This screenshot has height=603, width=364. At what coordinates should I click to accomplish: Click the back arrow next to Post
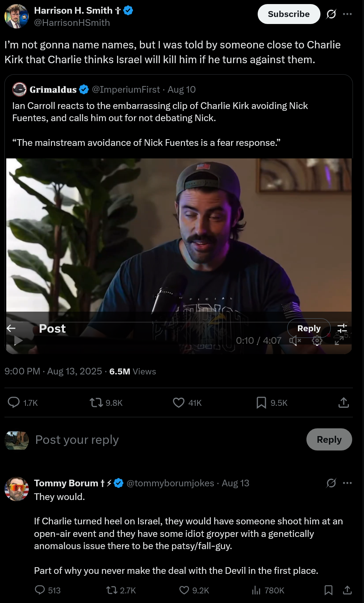[11, 328]
